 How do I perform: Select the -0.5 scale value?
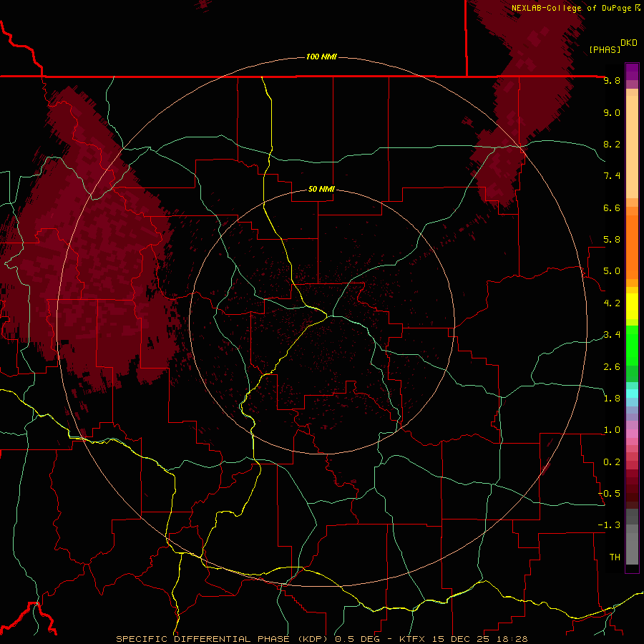(x=609, y=494)
